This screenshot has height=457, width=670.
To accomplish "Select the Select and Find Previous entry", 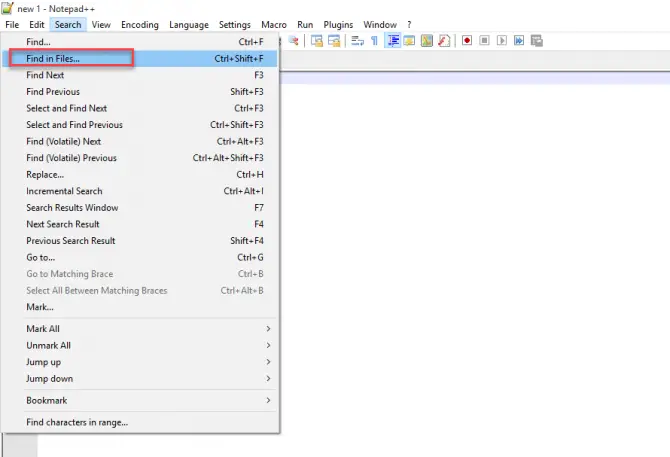I will tap(140, 125).
